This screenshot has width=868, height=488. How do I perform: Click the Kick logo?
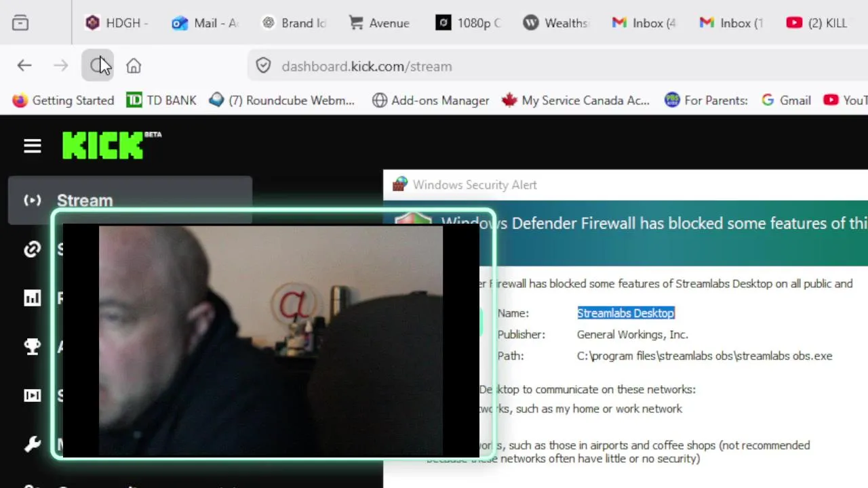[112, 145]
